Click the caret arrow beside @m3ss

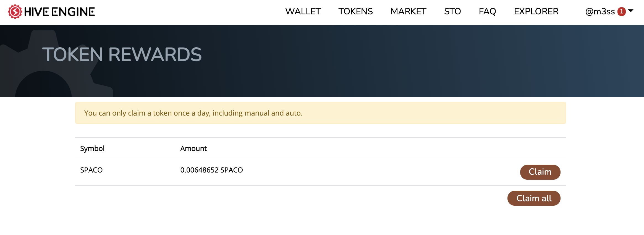click(631, 11)
